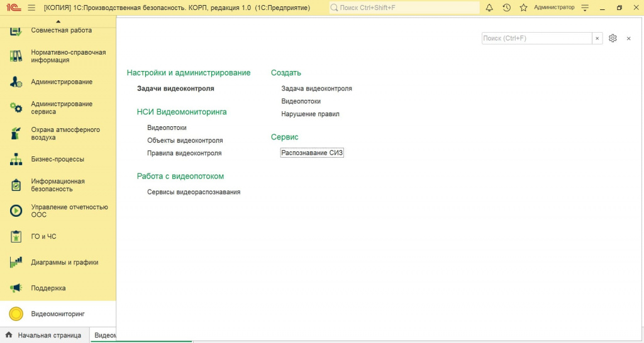Open the 1C logo main menu
This screenshot has width=644, height=343.
click(14, 8)
